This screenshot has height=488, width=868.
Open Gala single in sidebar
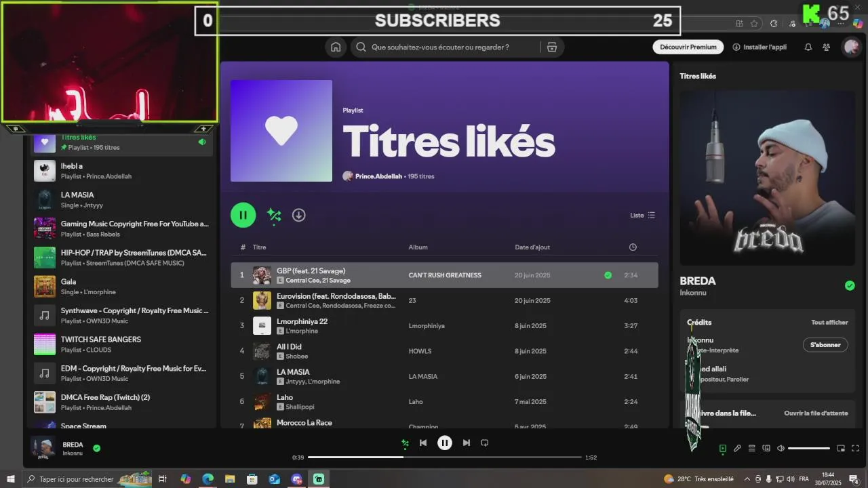pyautogui.click(x=122, y=287)
